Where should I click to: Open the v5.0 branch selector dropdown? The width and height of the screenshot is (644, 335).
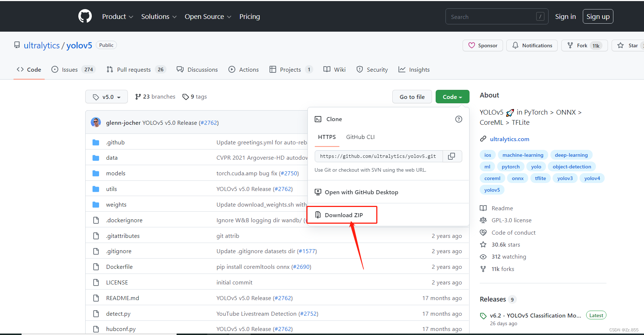click(x=106, y=97)
